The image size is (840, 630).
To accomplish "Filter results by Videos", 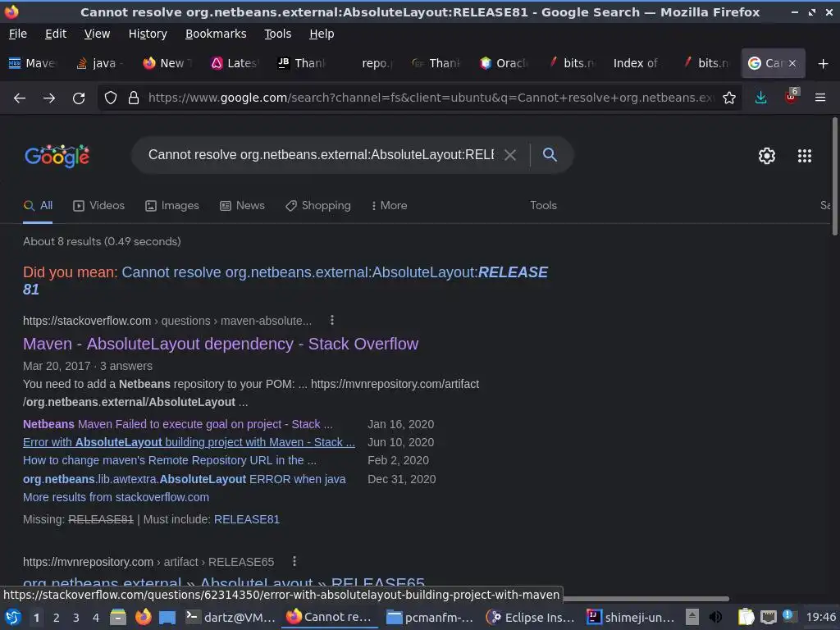I will [x=98, y=206].
